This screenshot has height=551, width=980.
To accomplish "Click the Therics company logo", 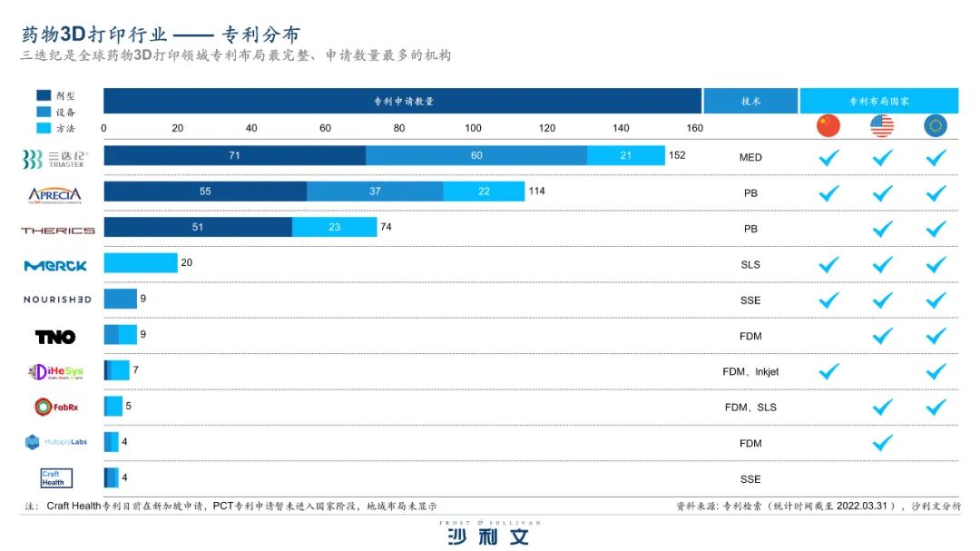I will click(57, 231).
